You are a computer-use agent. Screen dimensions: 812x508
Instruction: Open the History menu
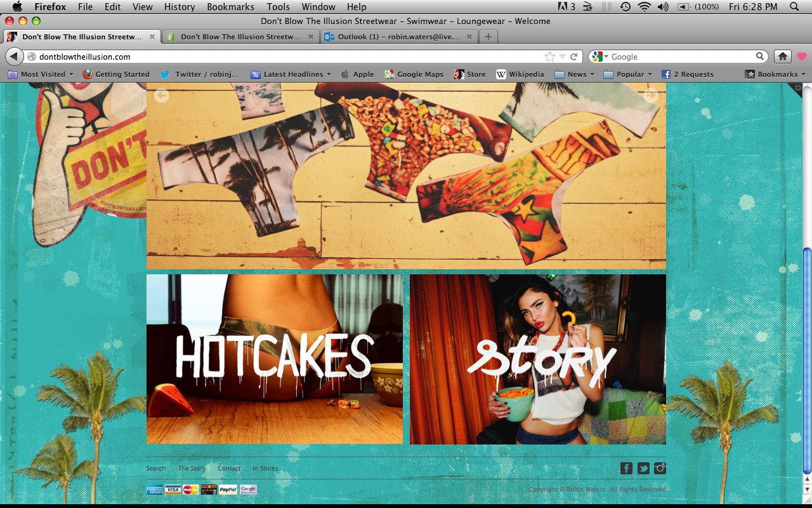point(180,7)
